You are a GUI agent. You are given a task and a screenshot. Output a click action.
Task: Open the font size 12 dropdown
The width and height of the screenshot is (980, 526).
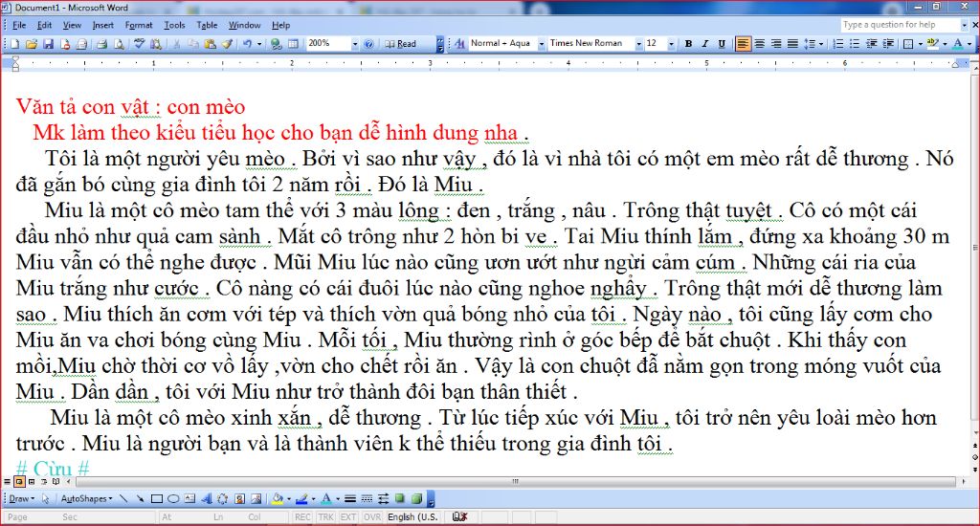coord(671,44)
